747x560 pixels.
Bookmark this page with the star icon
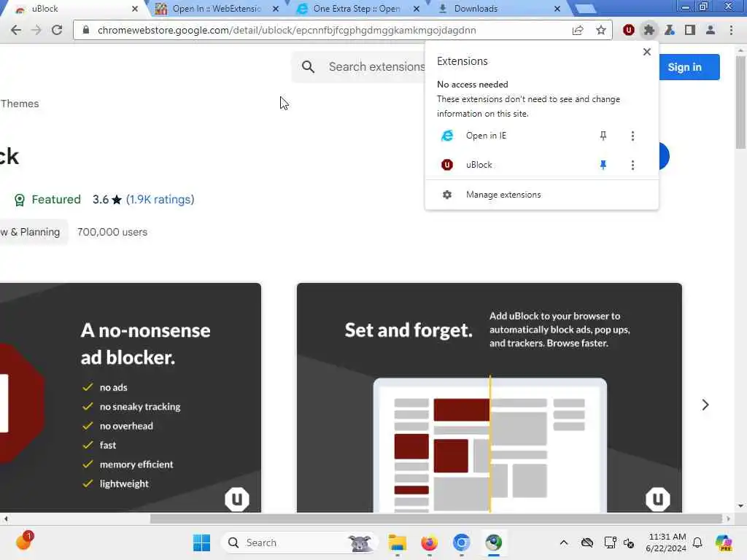[601, 30]
